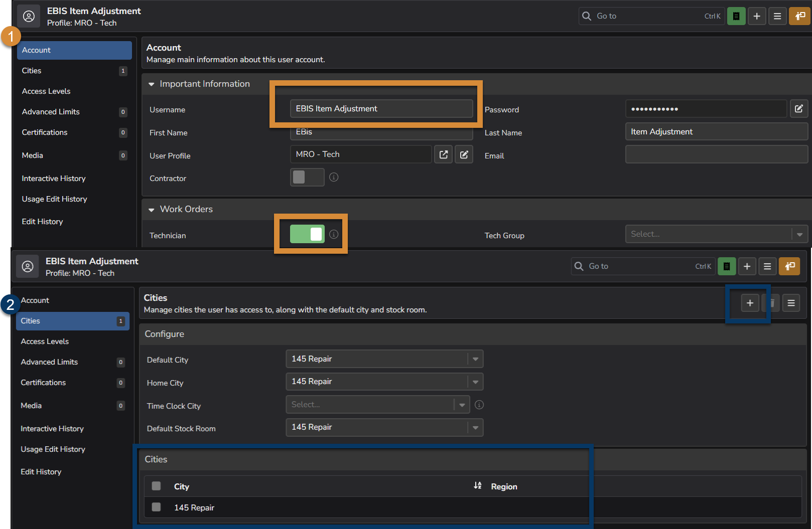The height and width of the screenshot is (529, 812).
Task: Click the edit password pencil icon
Action: pos(799,108)
